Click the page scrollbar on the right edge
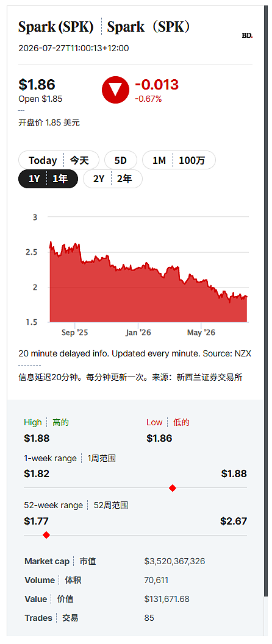The height and width of the screenshot is (644, 272). tap(266, 322)
